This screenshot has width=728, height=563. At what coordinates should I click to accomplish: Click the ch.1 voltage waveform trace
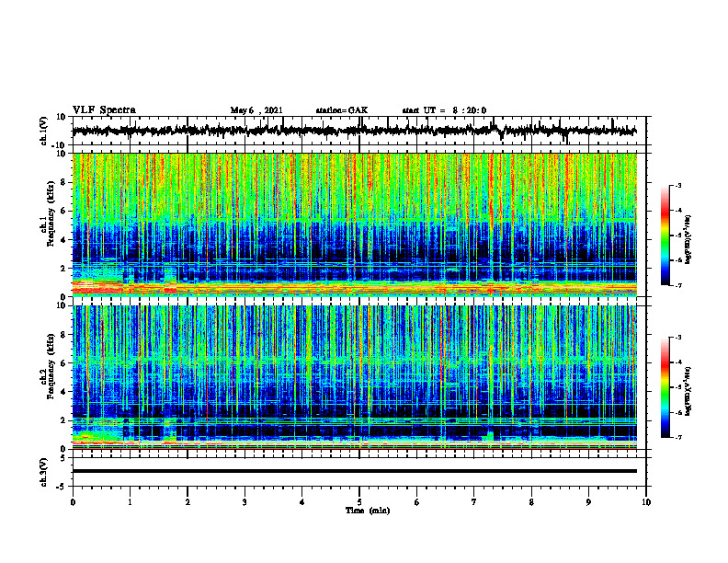(354, 131)
